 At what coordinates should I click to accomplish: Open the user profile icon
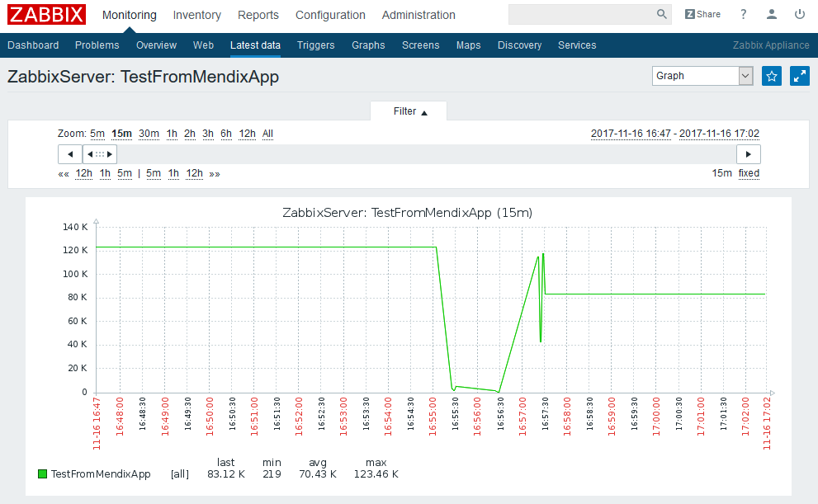tap(772, 15)
